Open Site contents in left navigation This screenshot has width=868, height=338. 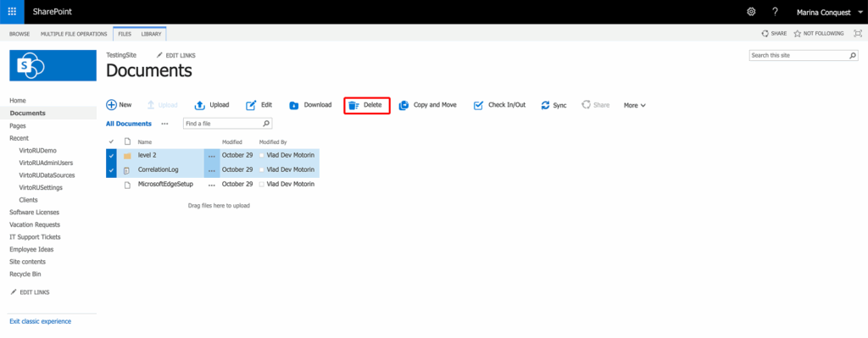pyautogui.click(x=28, y=262)
